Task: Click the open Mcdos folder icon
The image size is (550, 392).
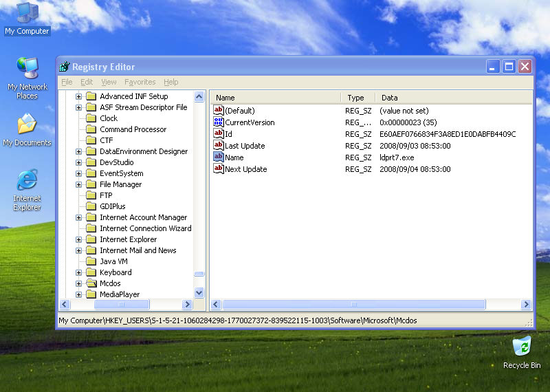Action: point(91,283)
